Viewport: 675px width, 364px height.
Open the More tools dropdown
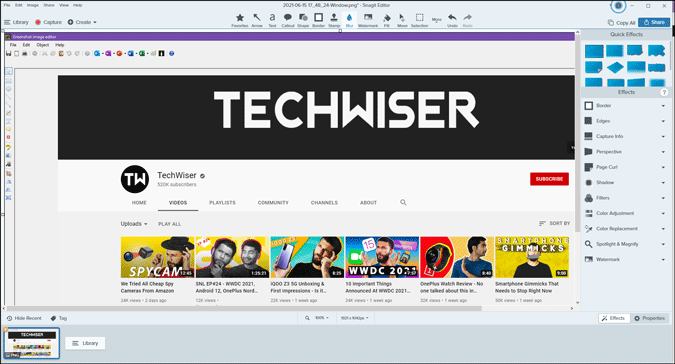click(x=437, y=20)
